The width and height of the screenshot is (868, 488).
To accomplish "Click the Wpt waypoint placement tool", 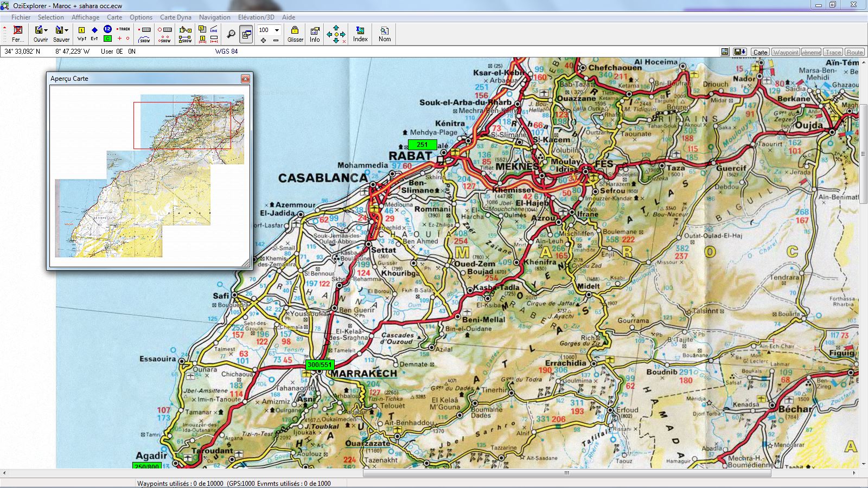I will coord(81,34).
